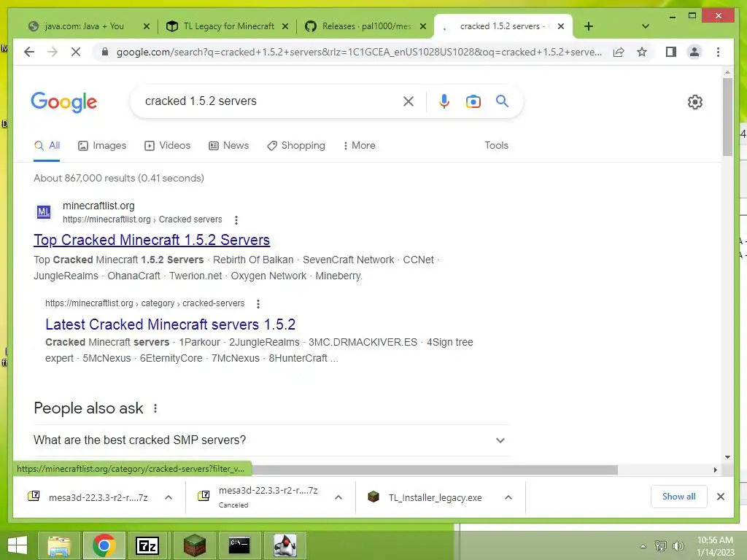Open Minecraft launcher taskbar icon
The width and height of the screenshot is (747, 560).
[x=194, y=545]
